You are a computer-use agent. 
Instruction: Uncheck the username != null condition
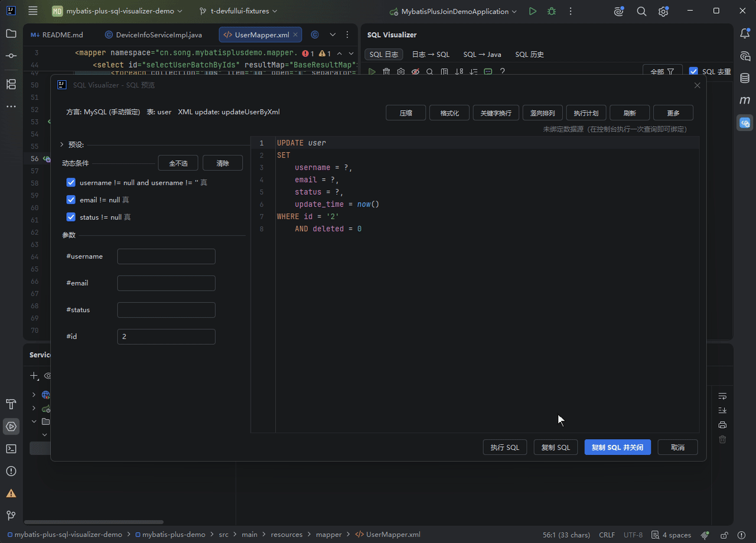click(71, 183)
